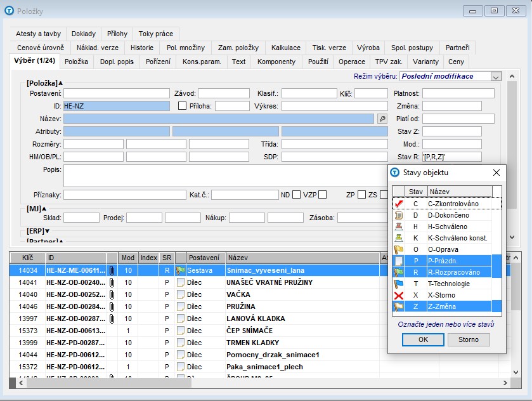
Task: Click the Postavení column header
Action: (204, 258)
